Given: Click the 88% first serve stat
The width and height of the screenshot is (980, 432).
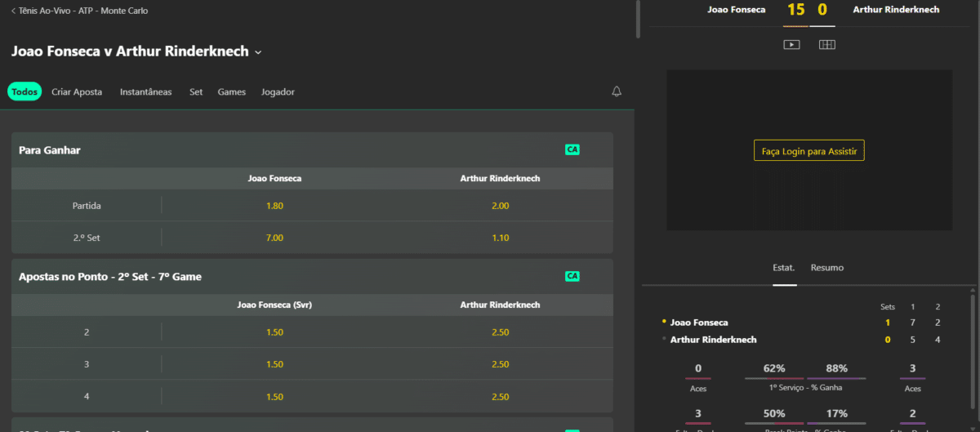Looking at the screenshot, I should coord(837,369).
